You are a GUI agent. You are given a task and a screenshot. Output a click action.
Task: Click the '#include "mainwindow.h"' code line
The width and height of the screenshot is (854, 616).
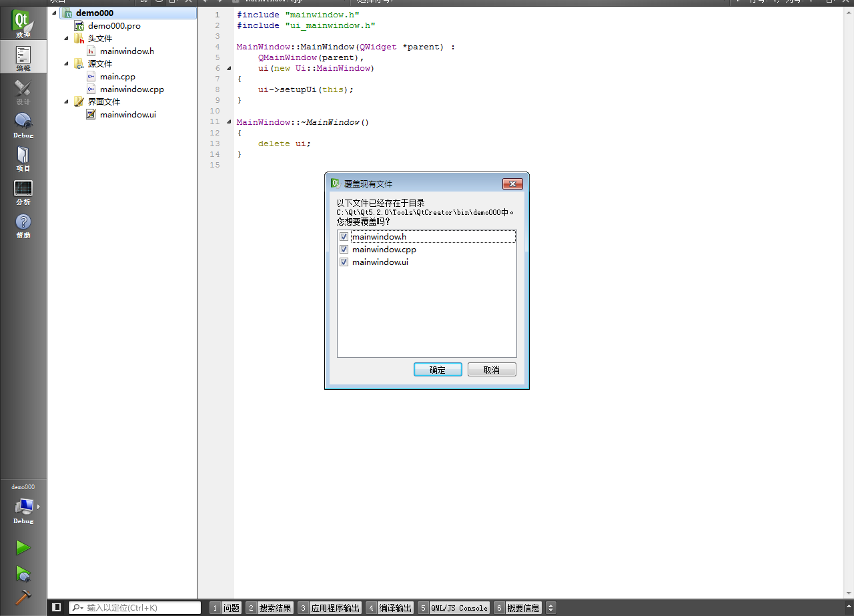[x=298, y=15]
